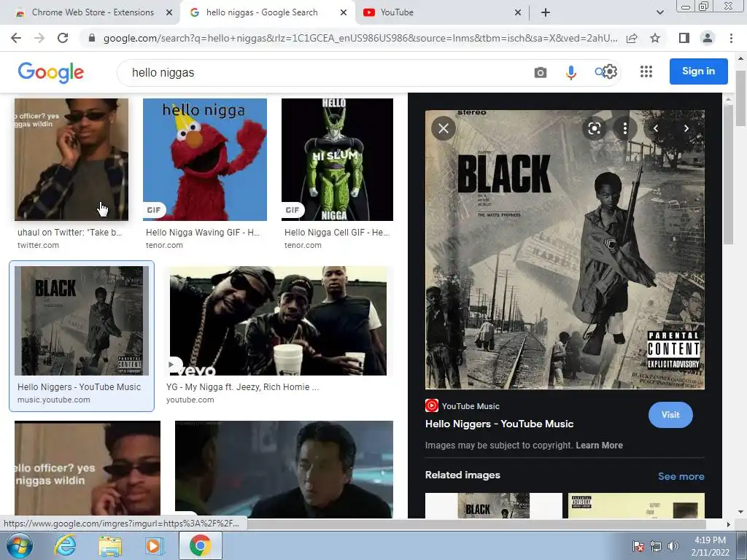Viewport: 747px width, 560px height.
Task: Open the Elmo waving GIF thumbnail
Action: click(205, 160)
